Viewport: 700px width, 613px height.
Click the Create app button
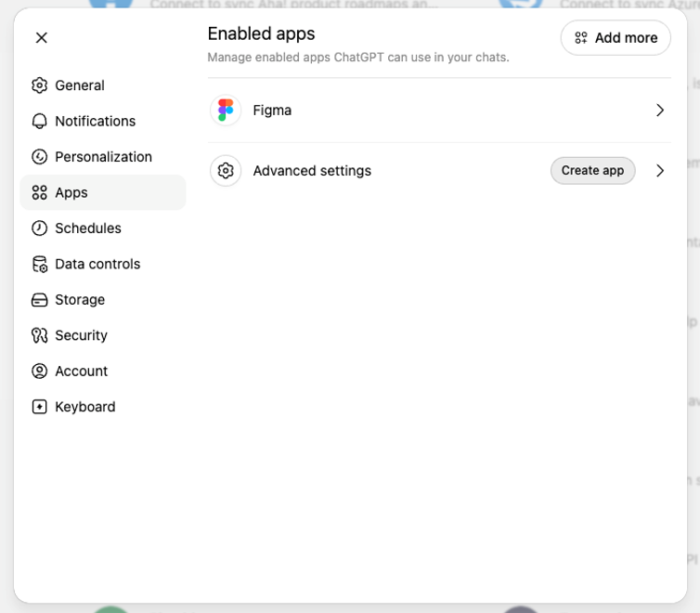point(592,171)
